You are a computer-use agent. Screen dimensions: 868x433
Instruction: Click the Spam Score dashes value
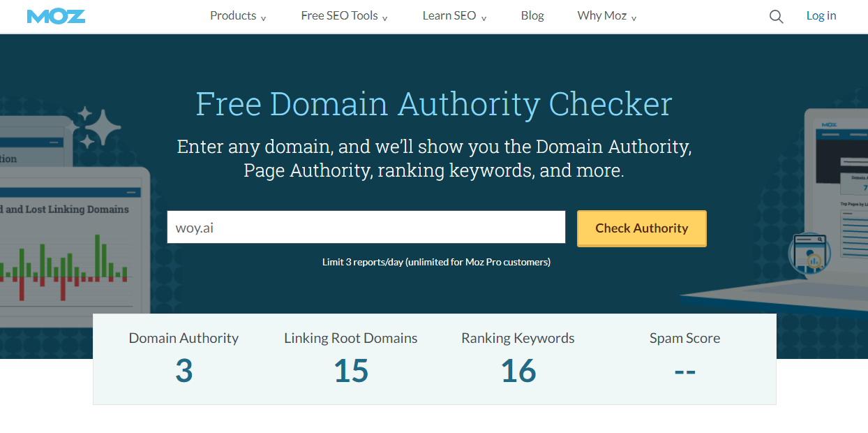[685, 371]
